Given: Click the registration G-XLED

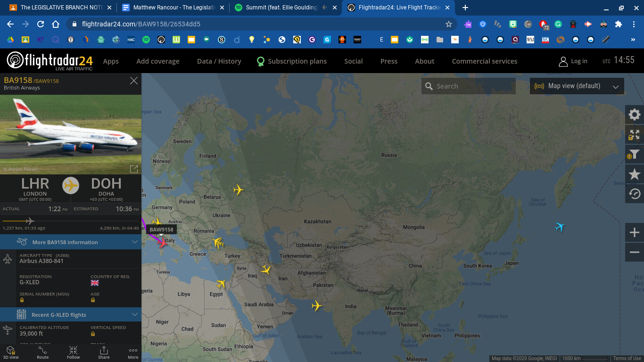Looking at the screenshot, I should (x=29, y=282).
